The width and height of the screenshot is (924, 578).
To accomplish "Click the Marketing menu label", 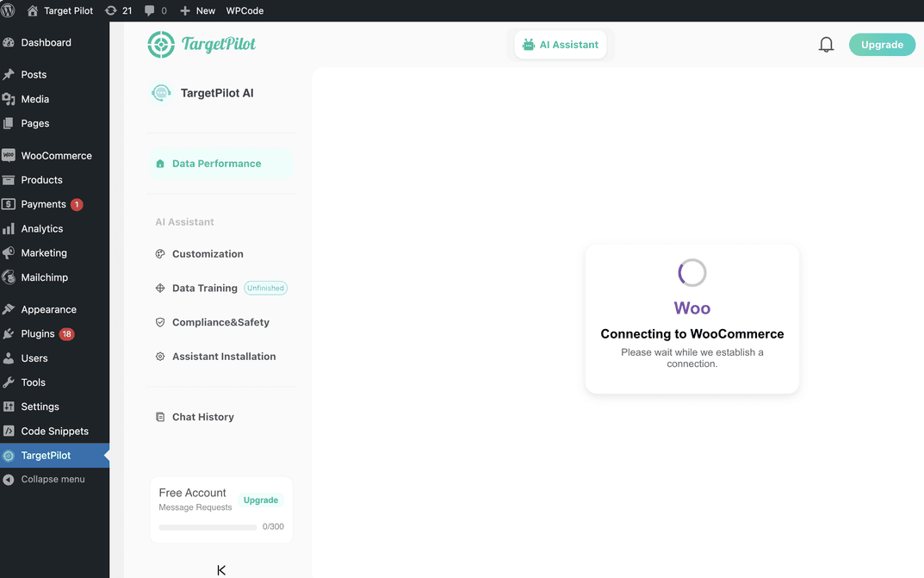I will tap(44, 252).
